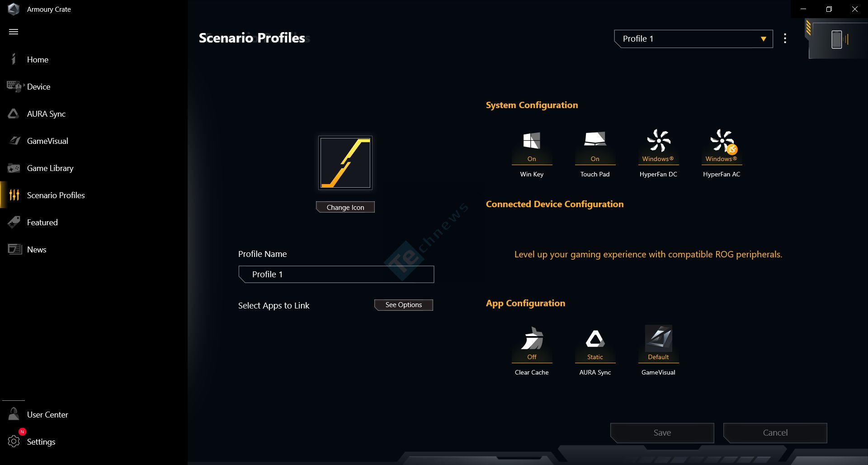This screenshot has height=465, width=868.
Task: Open the Featured section
Action: 42,222
